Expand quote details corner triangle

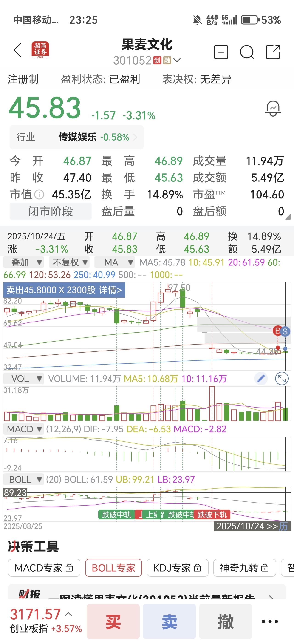(x=288, y=217)
